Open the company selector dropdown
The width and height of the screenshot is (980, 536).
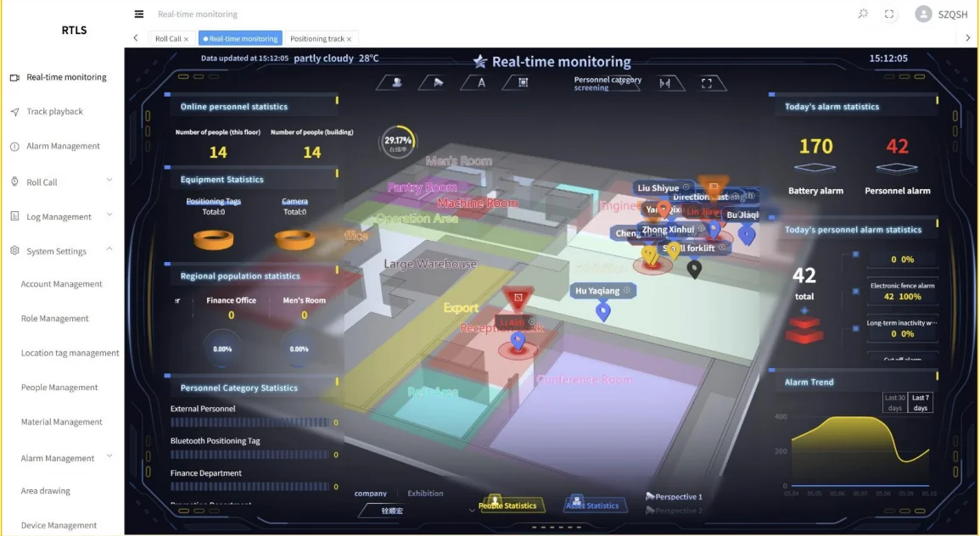(x=417, y=511)
